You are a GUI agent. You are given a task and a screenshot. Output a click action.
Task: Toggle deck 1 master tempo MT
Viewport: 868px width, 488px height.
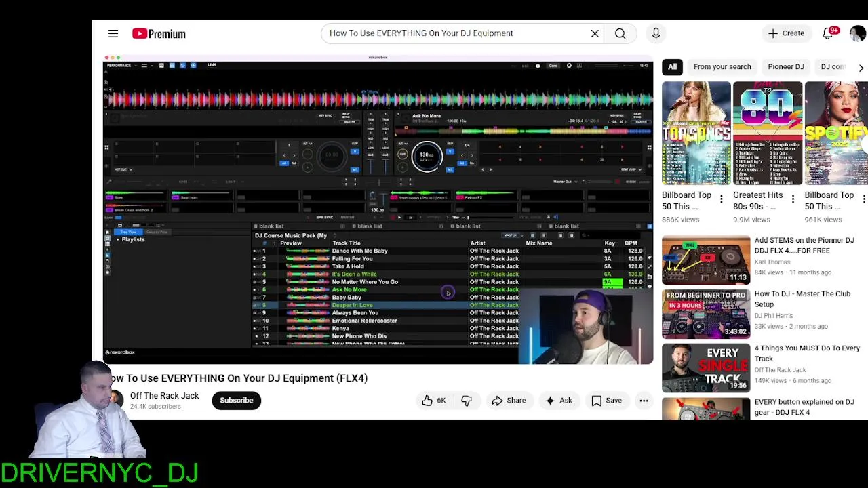pyautogui.click(x=355, y=170)
